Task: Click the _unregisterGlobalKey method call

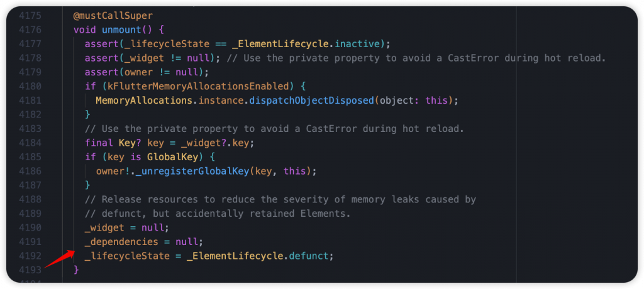Action: pyautogui.click(x=192, y=171)
